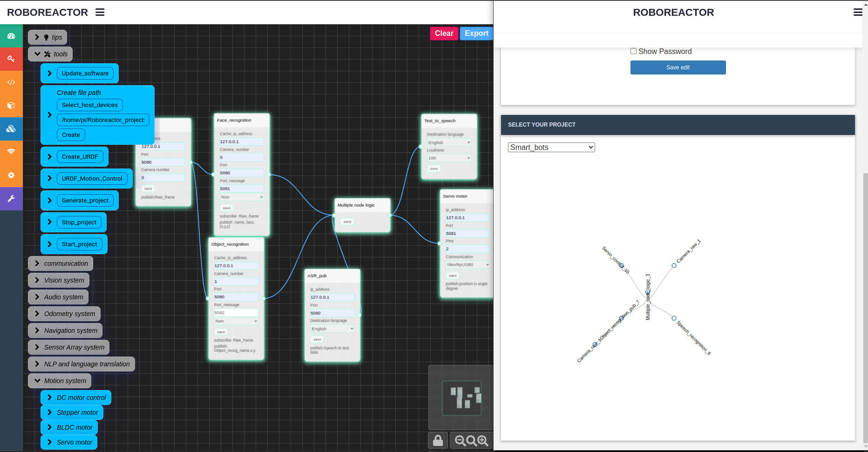Expand the Navigation system category

point(65,331)
